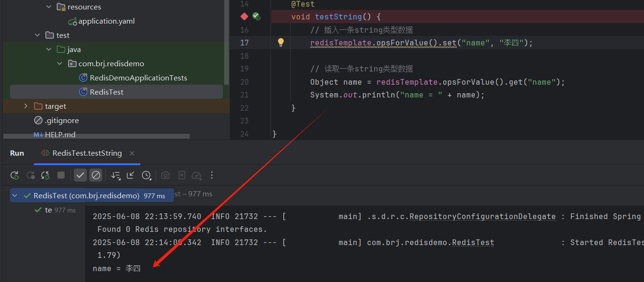Toggle show ignored tests filter
Image resolution: width=644 pixels, height=282 pixels.
(x=96, y=175)
